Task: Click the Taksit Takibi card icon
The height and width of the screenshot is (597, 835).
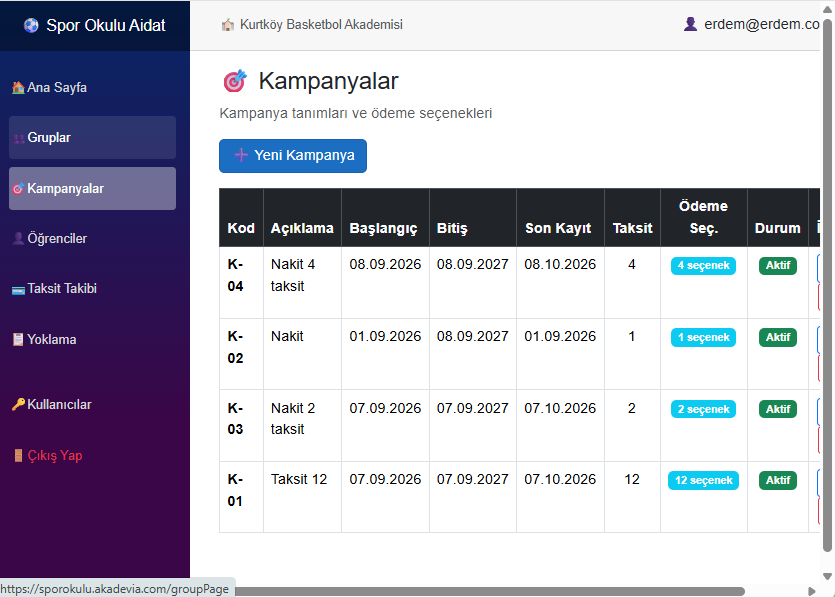Action: click(19, 290)
